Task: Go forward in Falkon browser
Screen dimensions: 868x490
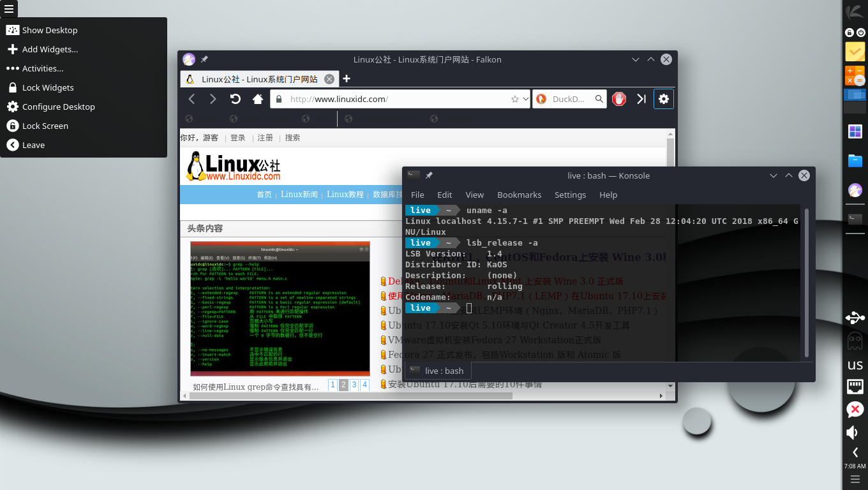Action: 213,99
